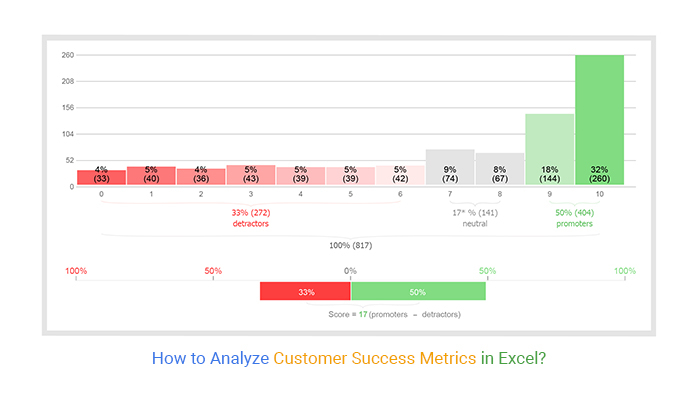Click the green 50% promoters score bar
Image resolution: width=698 pixels, height=400 pixels.
[418, 291]
